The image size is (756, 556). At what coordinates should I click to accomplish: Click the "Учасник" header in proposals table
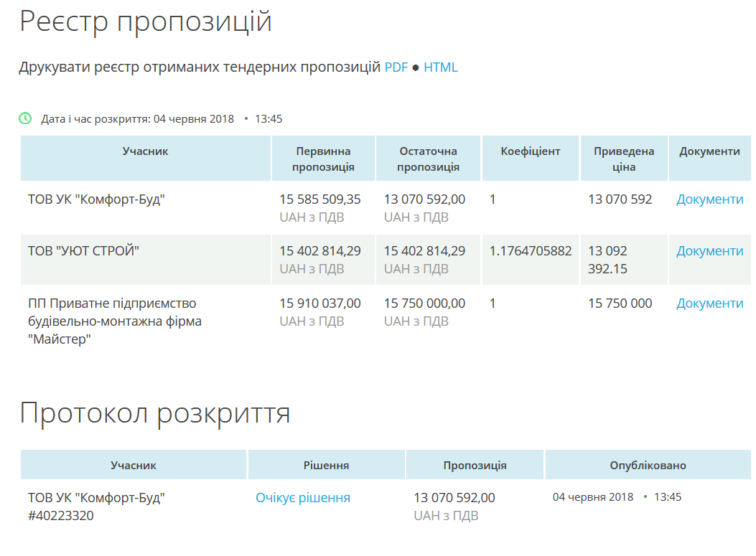point(145,151)
